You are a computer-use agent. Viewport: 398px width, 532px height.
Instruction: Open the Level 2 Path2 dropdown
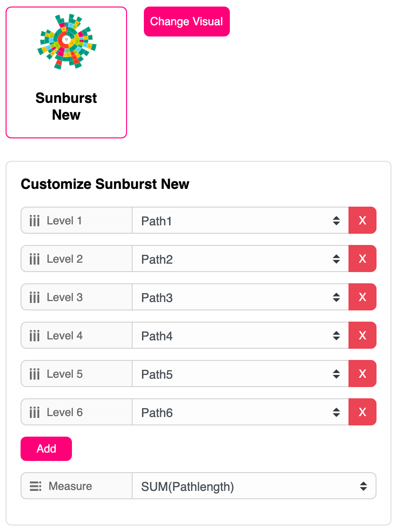tap(240, 259)
